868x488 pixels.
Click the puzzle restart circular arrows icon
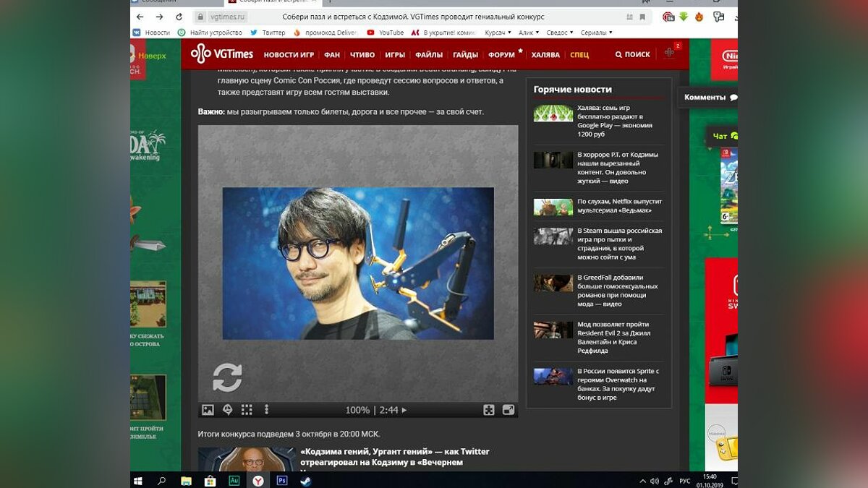[227, 377]
